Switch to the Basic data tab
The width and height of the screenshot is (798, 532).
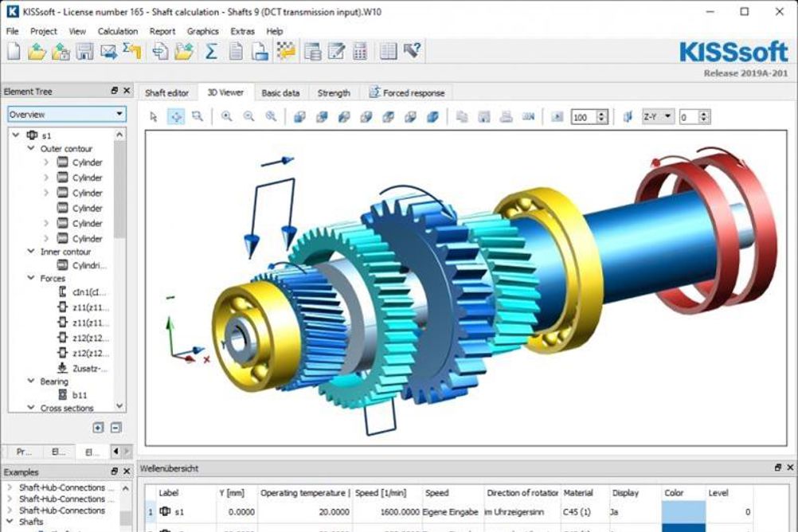click(x=280, y=92)
